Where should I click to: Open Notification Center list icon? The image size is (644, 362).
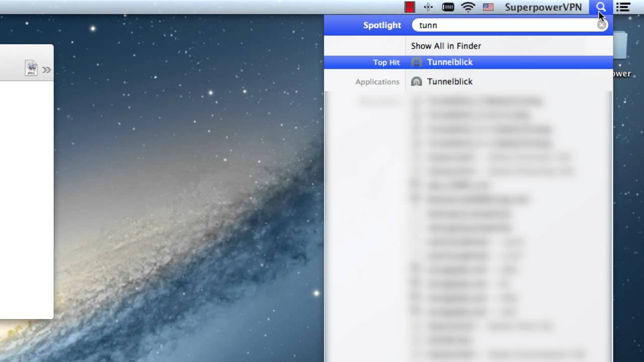click(x=623, y=7)
